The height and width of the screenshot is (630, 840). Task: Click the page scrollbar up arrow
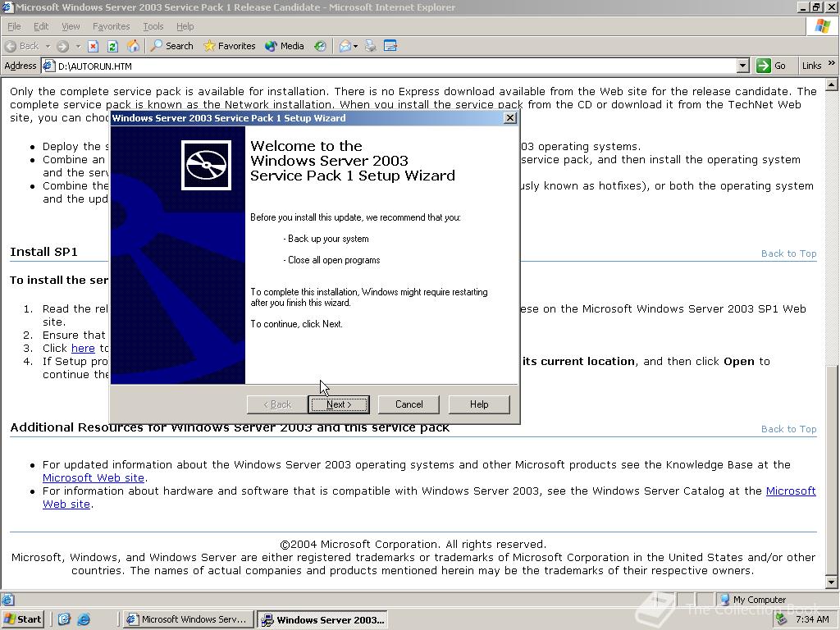coord(832,84)
